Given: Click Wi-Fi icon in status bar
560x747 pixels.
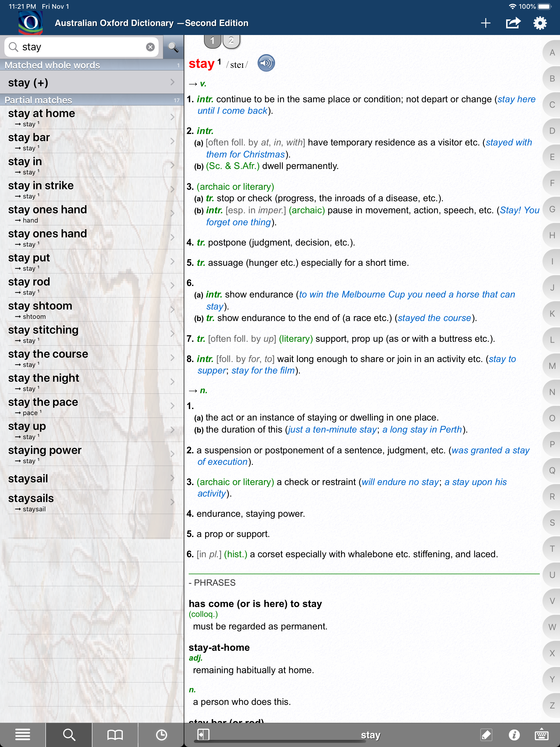Looking at the screenshot, I should tap(512, 6).
